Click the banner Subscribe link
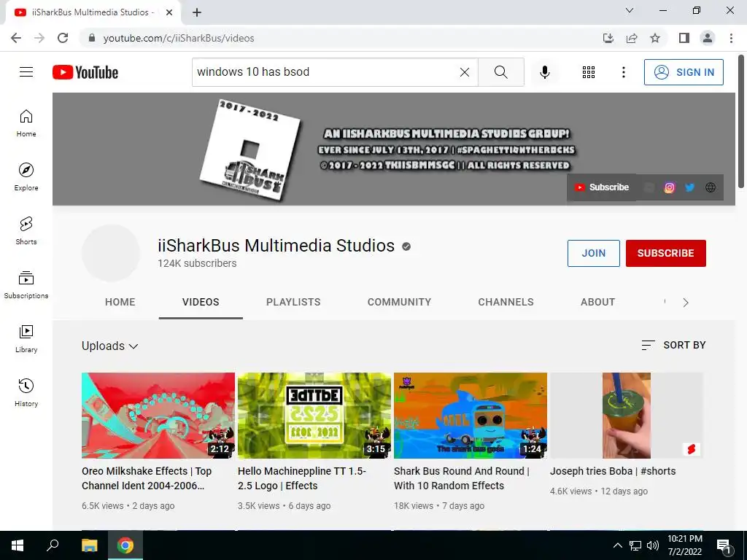Image resolution: width=747 pixels, height=560 pixels. pyautogui.click(x=601, y=187)
